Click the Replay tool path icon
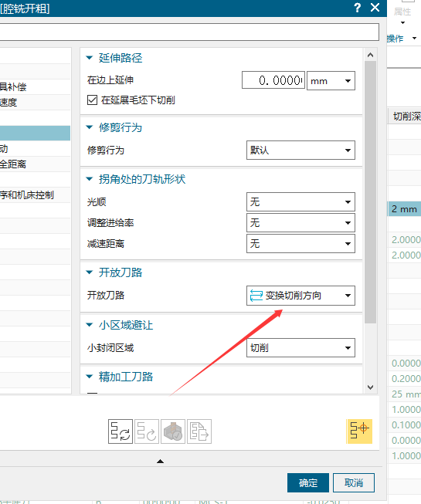This screenshot has height=504, width=421. tap(147, 431)
